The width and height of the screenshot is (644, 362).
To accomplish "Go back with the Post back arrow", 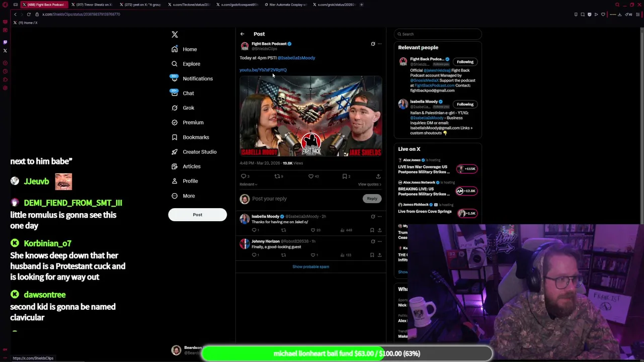I will tap(242, 34).
